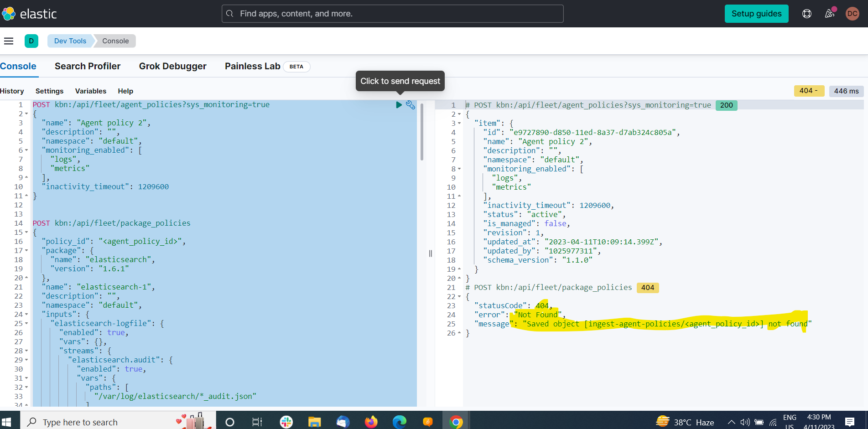868x429 pixels.
Task: Click the Elastic logo
Action: pos(29,14)
